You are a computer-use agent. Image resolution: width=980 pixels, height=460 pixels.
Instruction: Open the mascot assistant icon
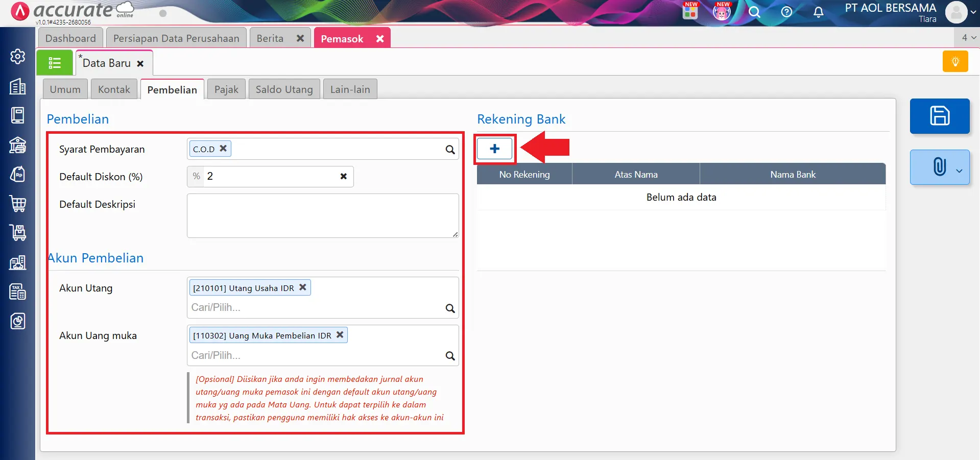click(x=722, y=11)
